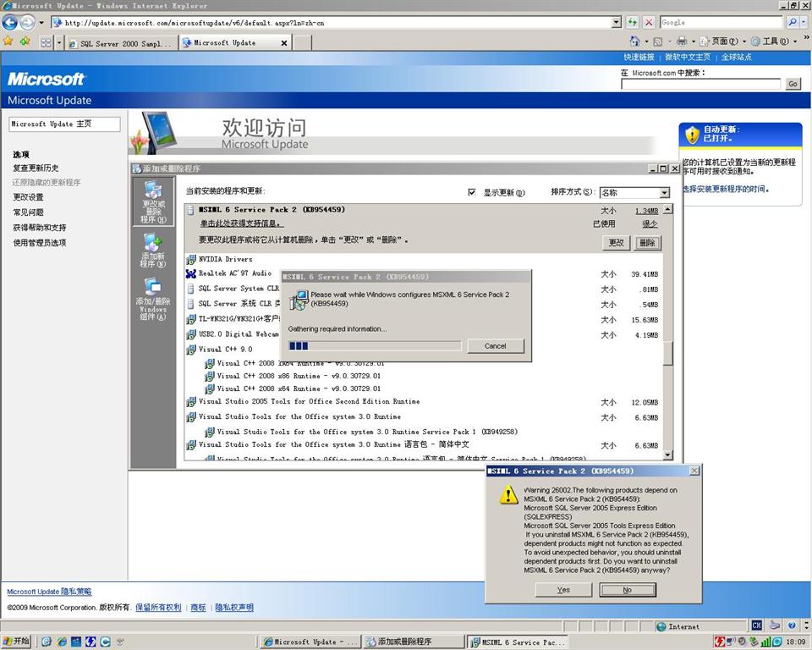Viewport: 812px width, 650px height.
Task: Click the Microsoft.com search Go button
Action: 793,84
